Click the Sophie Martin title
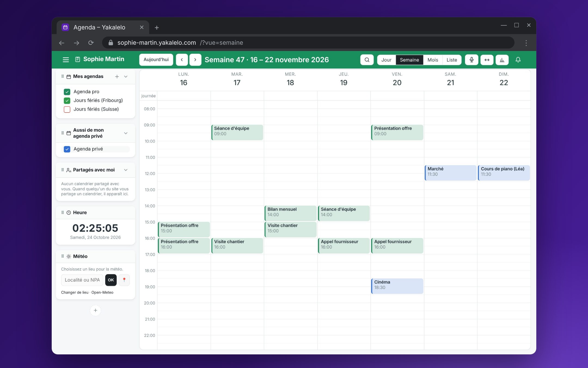This screenshot has width=588, height=368. tap(103, 59)
